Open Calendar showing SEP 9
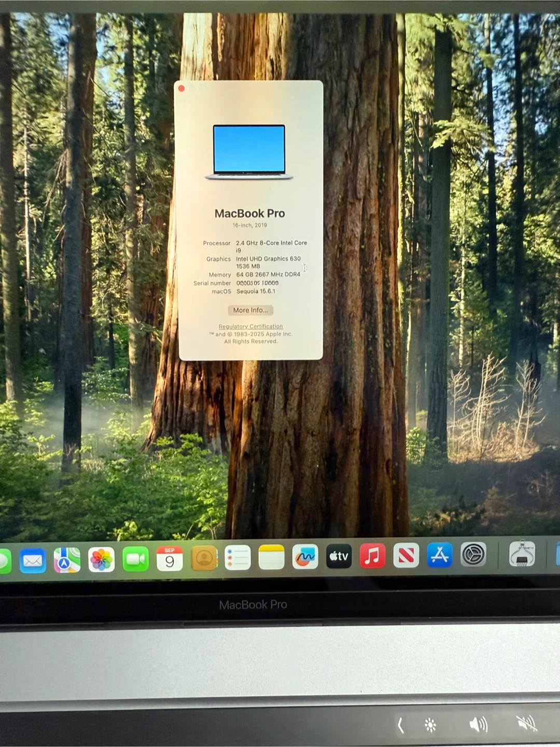 point(170,558)
